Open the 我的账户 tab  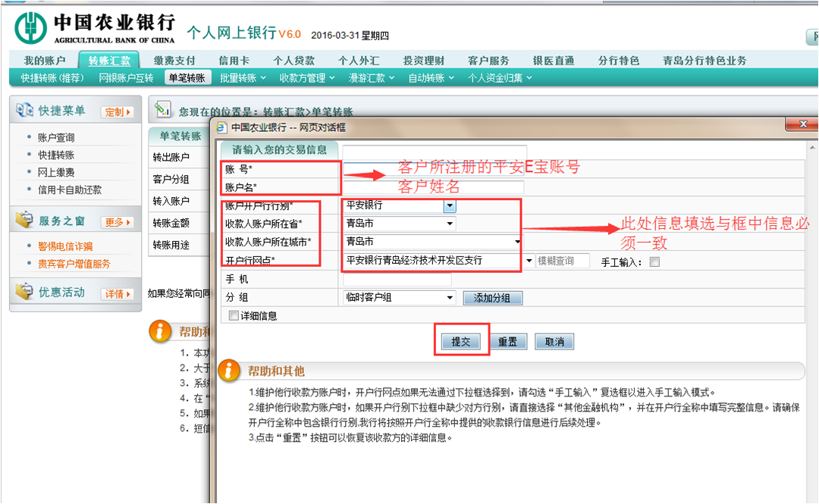[45, 61]
